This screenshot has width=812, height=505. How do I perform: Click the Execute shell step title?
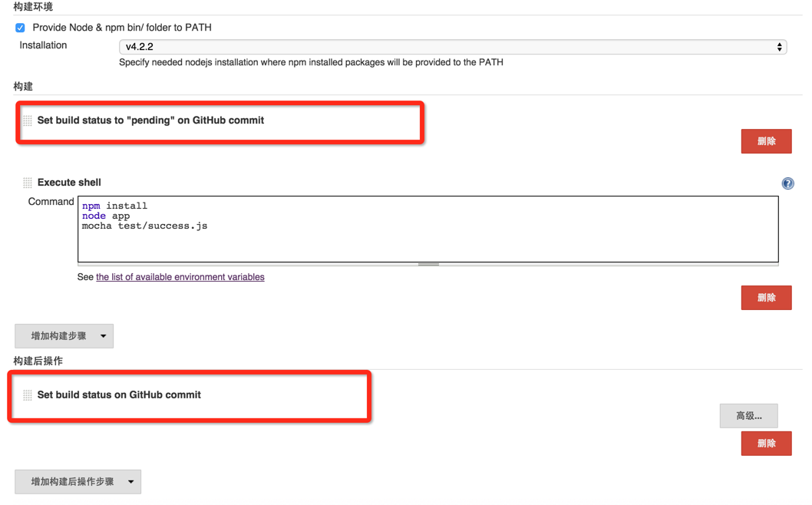tap(69, 183)
